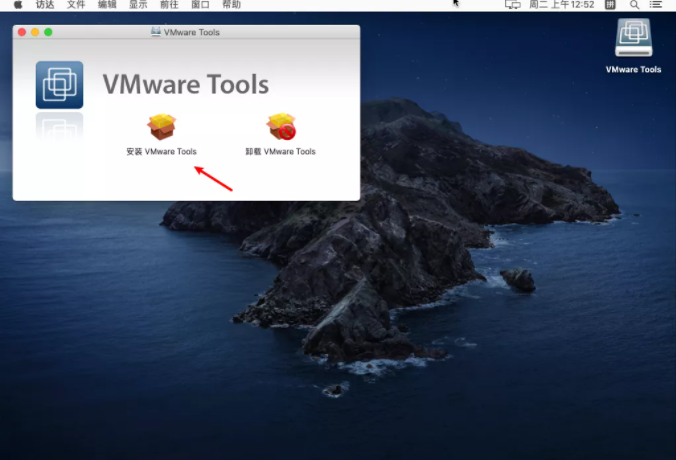This screenshot has height=460, width=676.
Task: Open the Notification Center list icon
Action: tap(656, 5)
